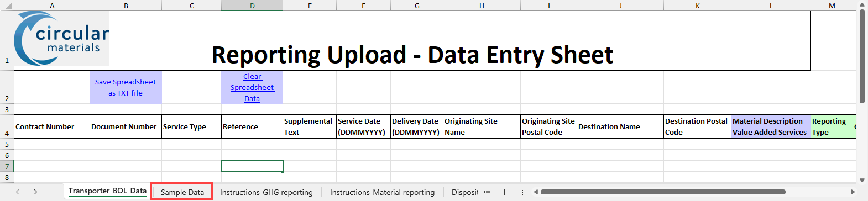
Task: Select column L header
Action: pos(771,6)
